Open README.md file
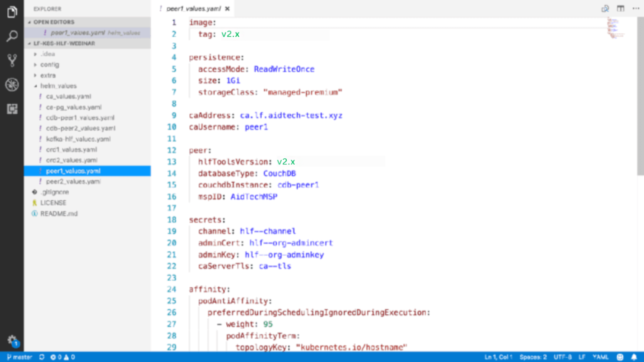 pos(59,214)
